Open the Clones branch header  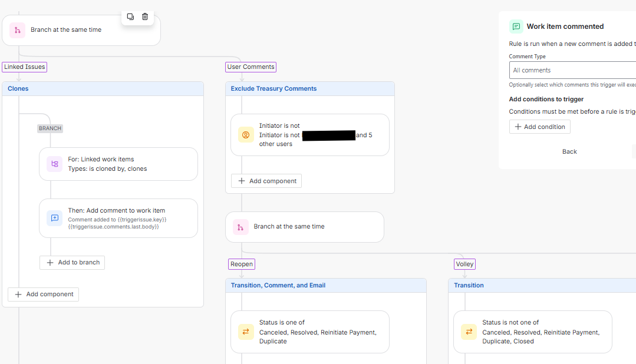point(103,89)
